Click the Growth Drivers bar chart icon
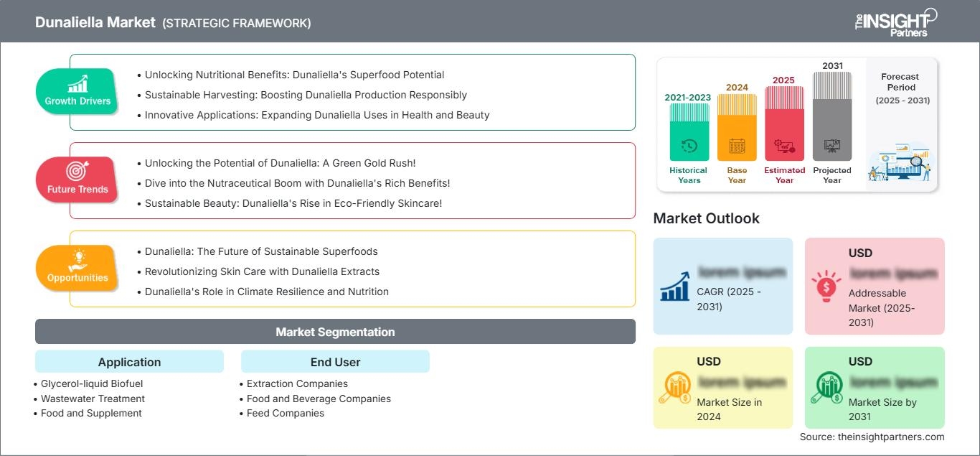The height and width of the screenshot is (456, 980). coord(77,83)
